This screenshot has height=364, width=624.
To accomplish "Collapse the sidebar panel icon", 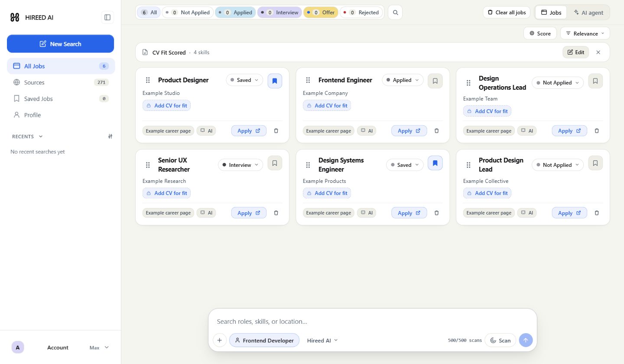I will tap(107, 17).
